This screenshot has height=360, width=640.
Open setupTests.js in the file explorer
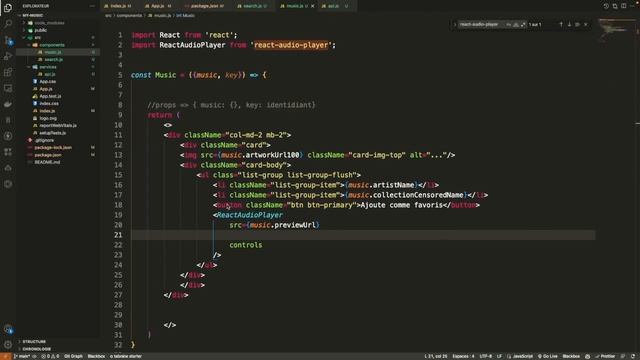click(57, 133)
